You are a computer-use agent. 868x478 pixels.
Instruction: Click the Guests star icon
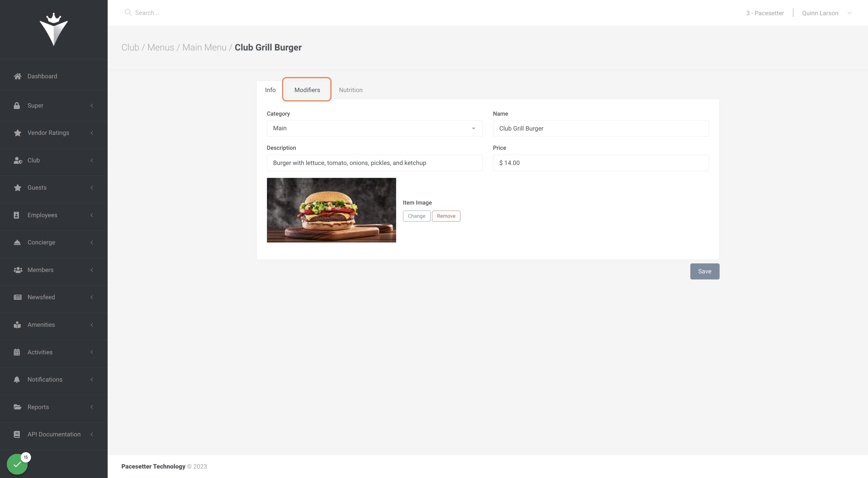click(18, 188)
